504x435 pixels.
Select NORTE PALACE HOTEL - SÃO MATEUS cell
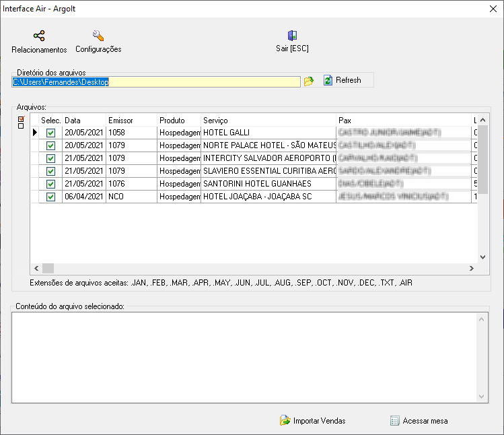coord(268,145)
